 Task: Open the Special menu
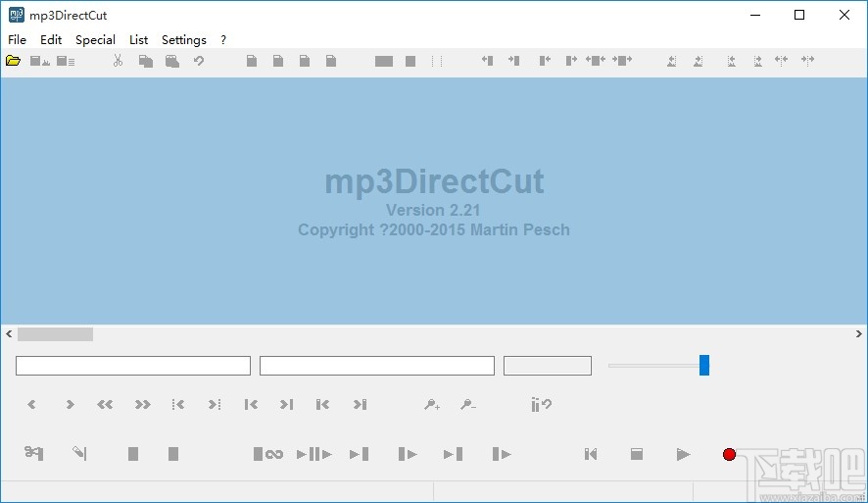[95, 40]
